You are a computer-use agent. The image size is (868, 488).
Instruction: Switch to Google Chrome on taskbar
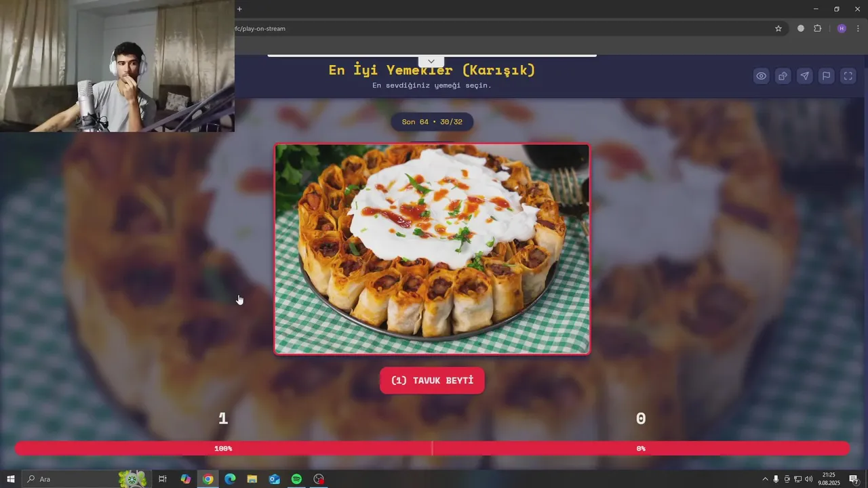point(208,479)
